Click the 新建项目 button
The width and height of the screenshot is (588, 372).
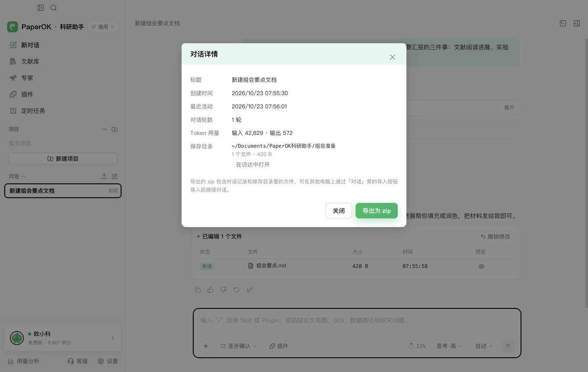[63, 159]
